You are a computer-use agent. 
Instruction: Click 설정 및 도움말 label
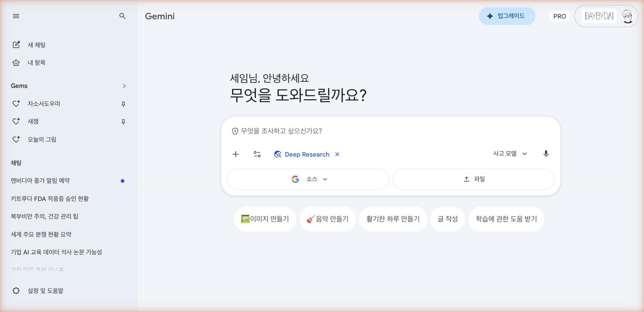46,291
